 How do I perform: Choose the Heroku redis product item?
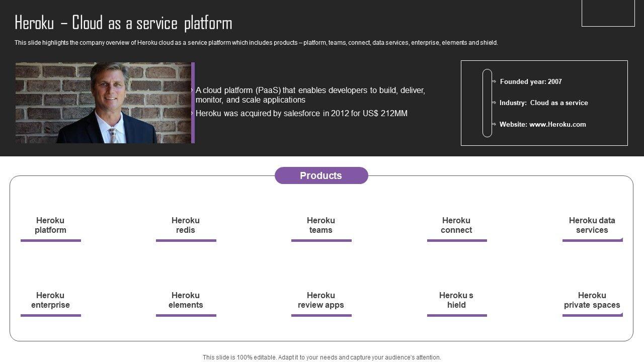pos(186,225)
